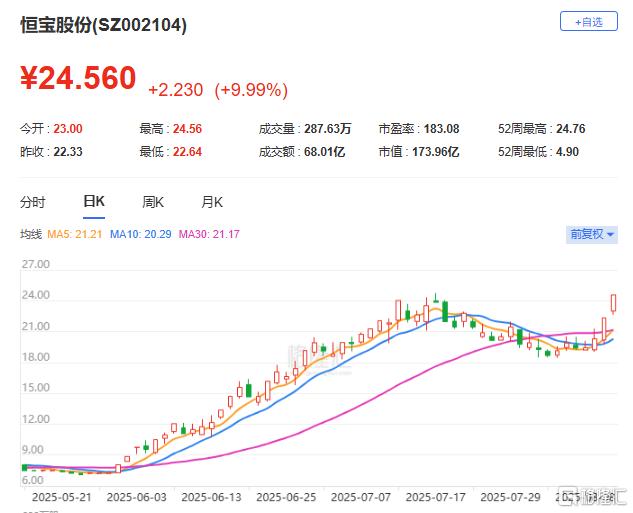Click y-axis label 12.00
This screenshot has width=633, height=513.
pyautogui.click(x=36, y=419)
